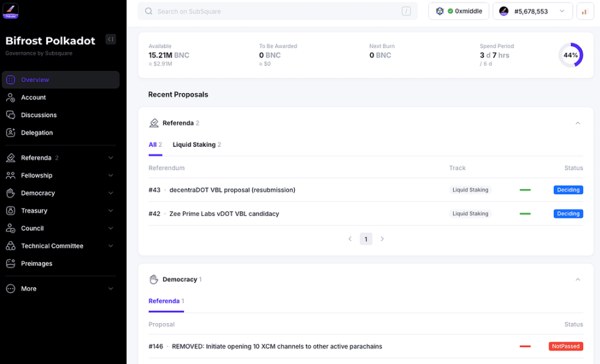This screenshot has height=364, width=600.
Task: Expand the Technical Committee sidebar menu
Action: coord(61,246)
